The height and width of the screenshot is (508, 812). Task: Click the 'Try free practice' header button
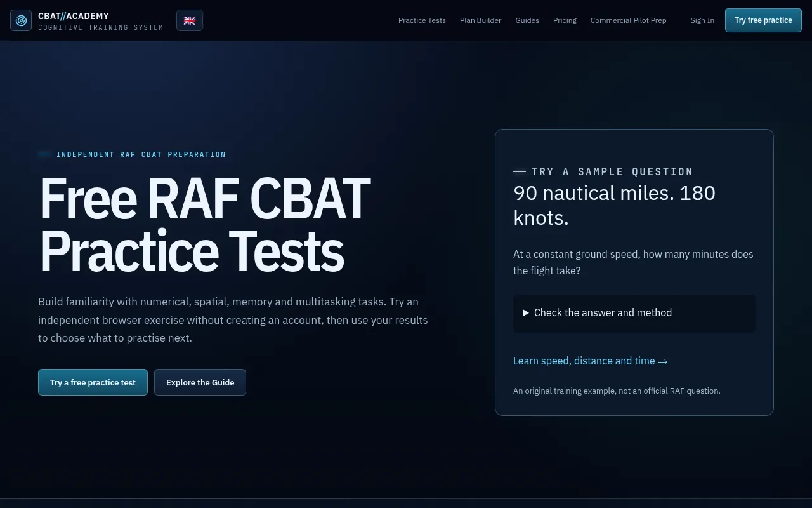point(763,20)
